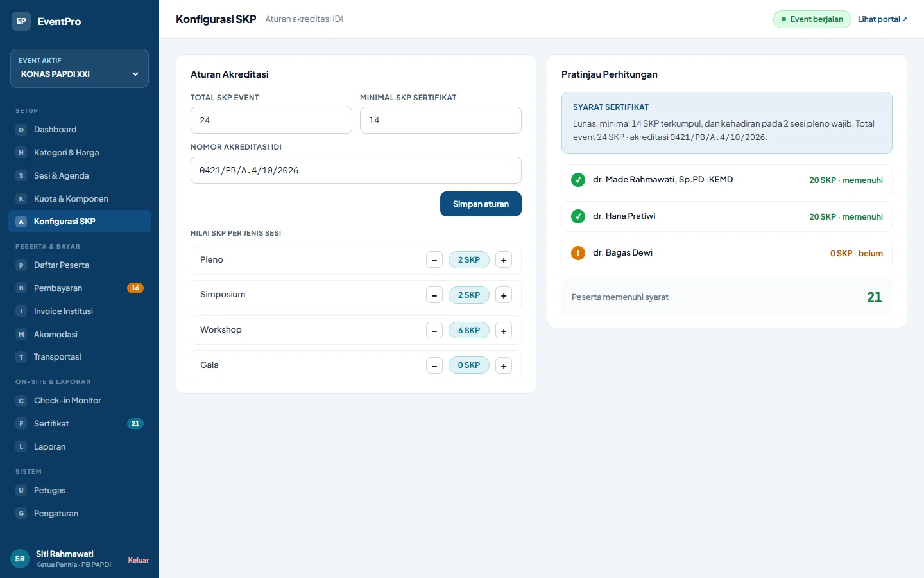Click the Invoice Institusi letter icon
This screenshot has width=924, height=578.
21,311
